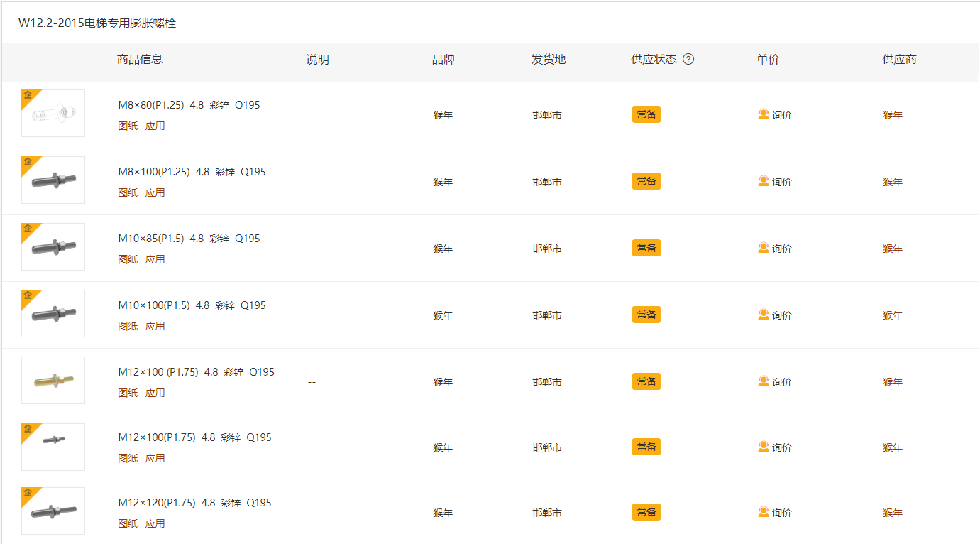The image size is (980, 544).
Task: Open 应用 link for M8×100(P1.25)
Action: point(155,192)
